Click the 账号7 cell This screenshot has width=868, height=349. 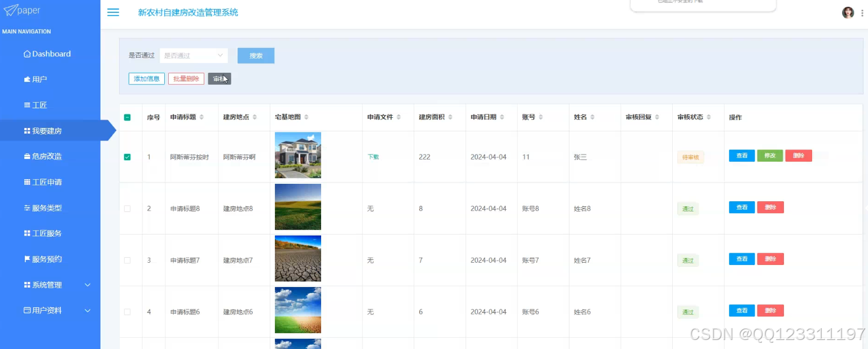tap(531, 260)
